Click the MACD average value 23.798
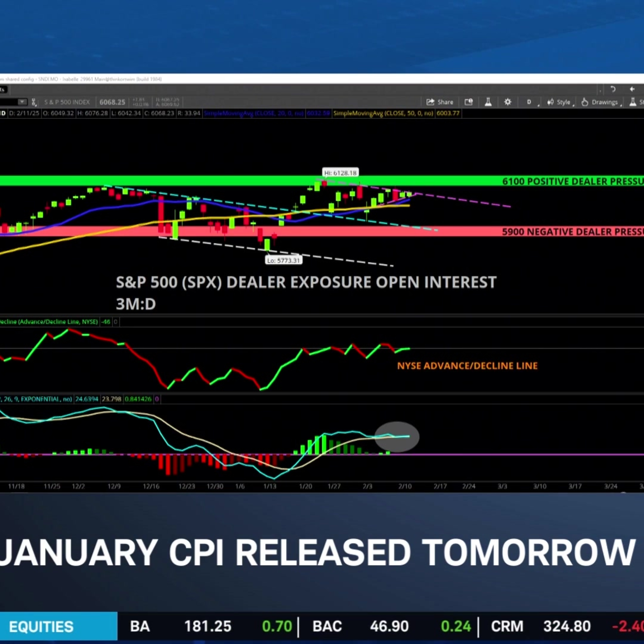The width and height of the screenshot is (644, 644). pyautogui.click(x=111, y=399)
